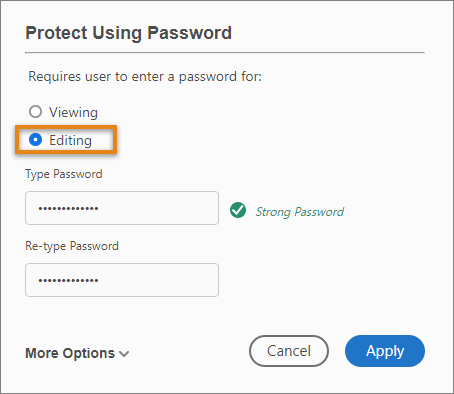The width and height of the screenshot is (454, 394).
Task: Click empty area right of Re-type Password field
Action: 322,280
